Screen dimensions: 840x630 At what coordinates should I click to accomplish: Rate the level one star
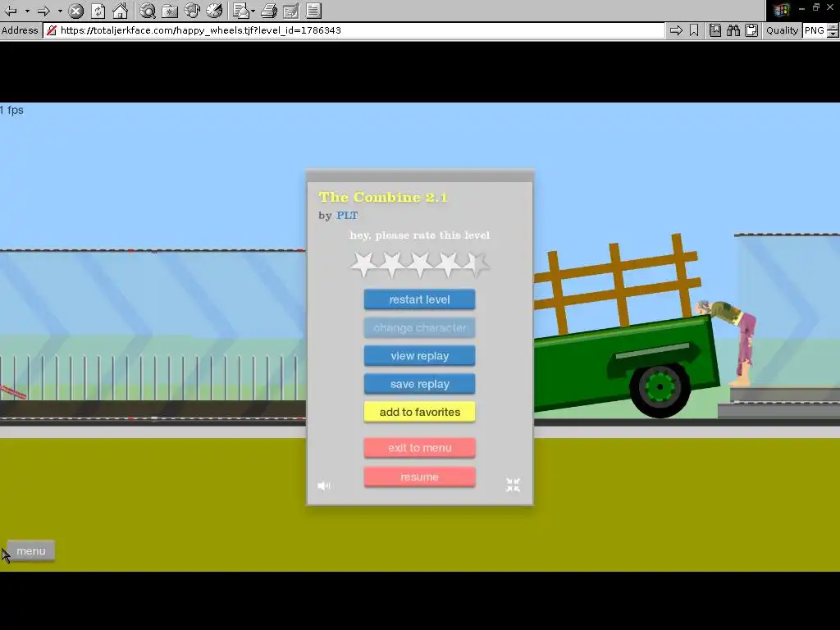[363, 264]
